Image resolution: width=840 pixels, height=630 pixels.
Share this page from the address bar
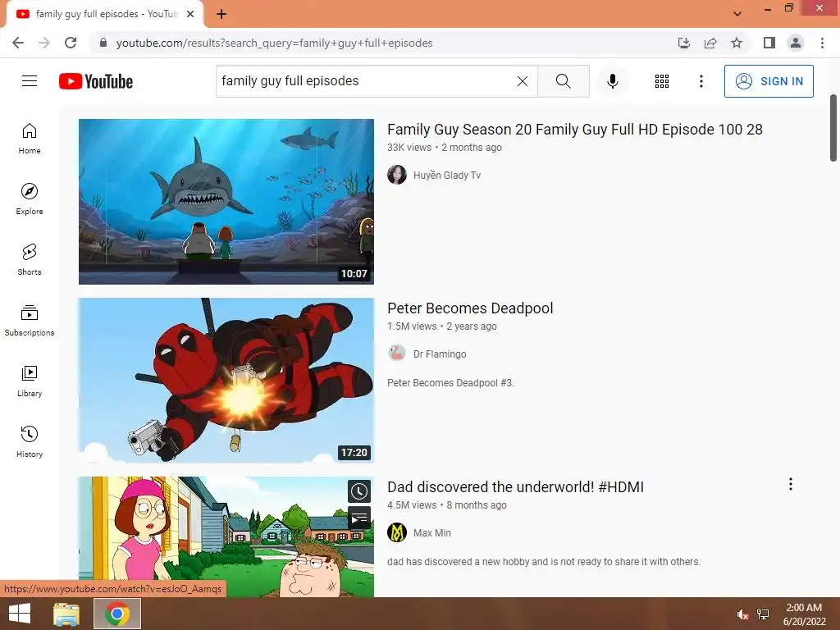coord(710,43)
